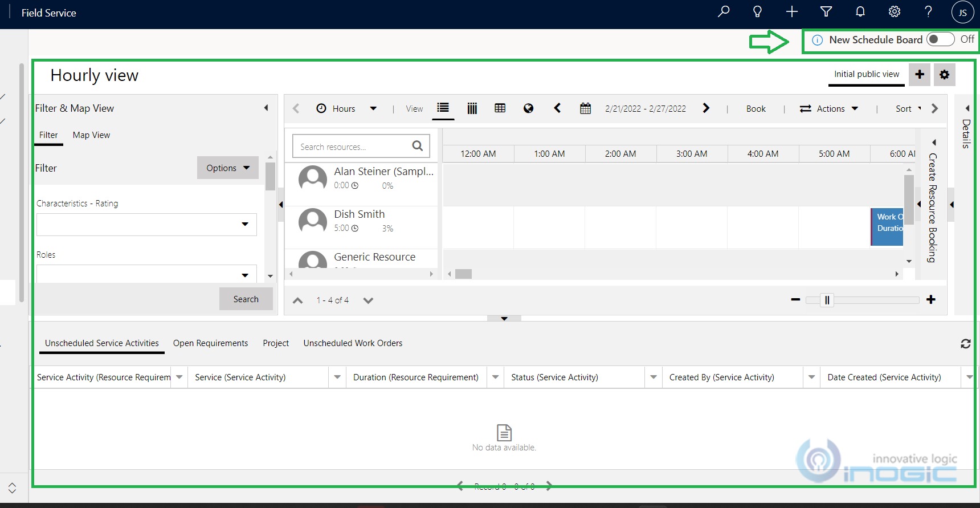Click the zoom slider handle

pyautogui.click(x=827, y=300)
